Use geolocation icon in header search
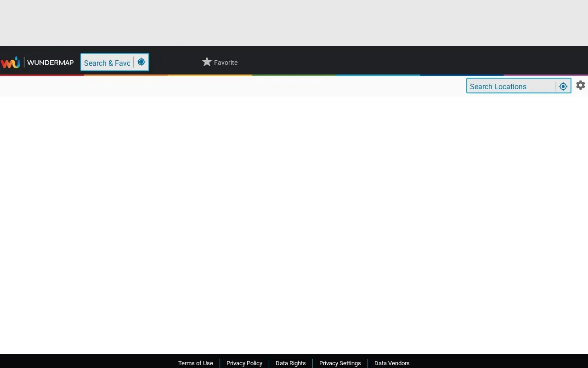 pos(141,62)
